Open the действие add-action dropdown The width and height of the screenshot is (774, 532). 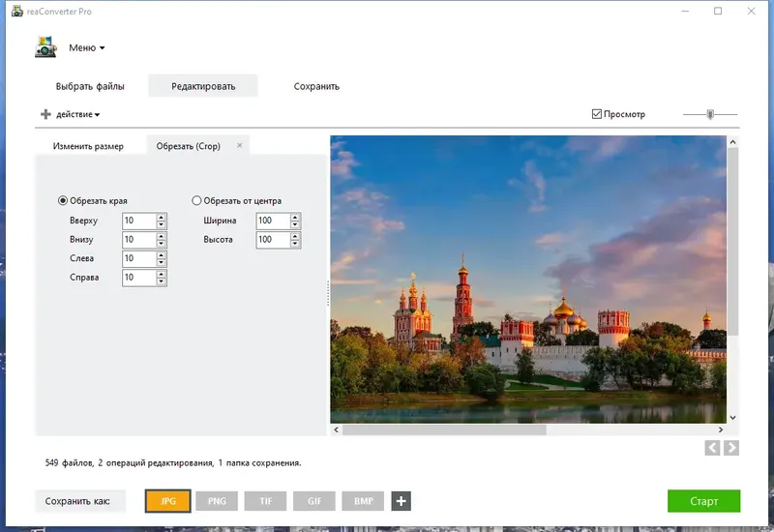77,114
